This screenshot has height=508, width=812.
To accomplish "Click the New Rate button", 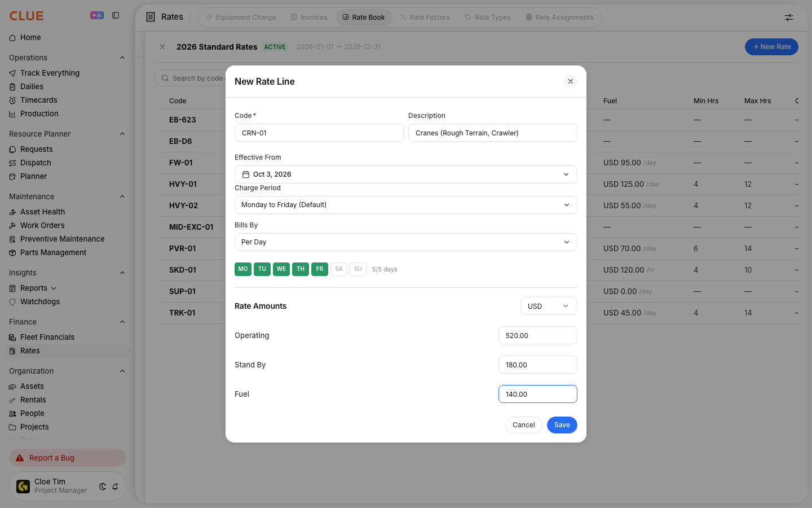I will [771, 47].
